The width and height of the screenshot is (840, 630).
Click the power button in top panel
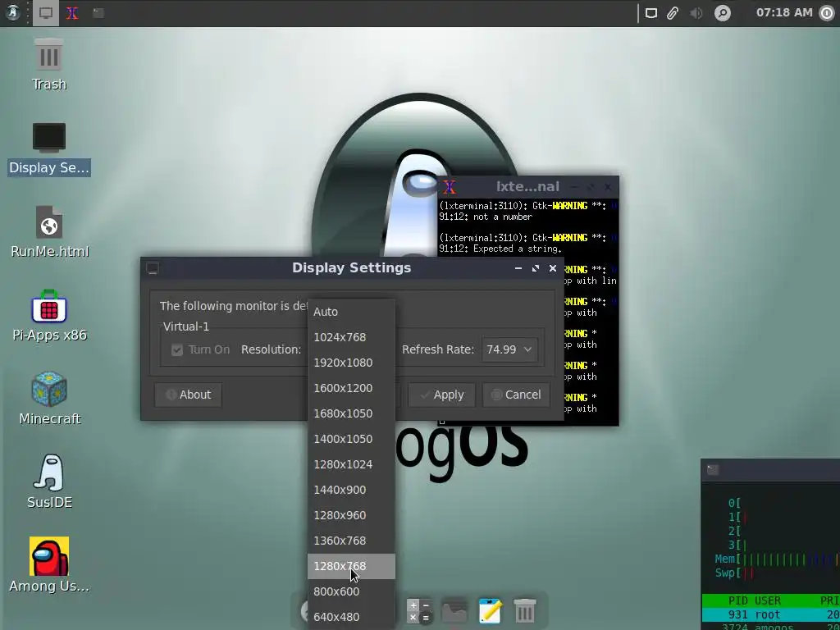[828, 13]
